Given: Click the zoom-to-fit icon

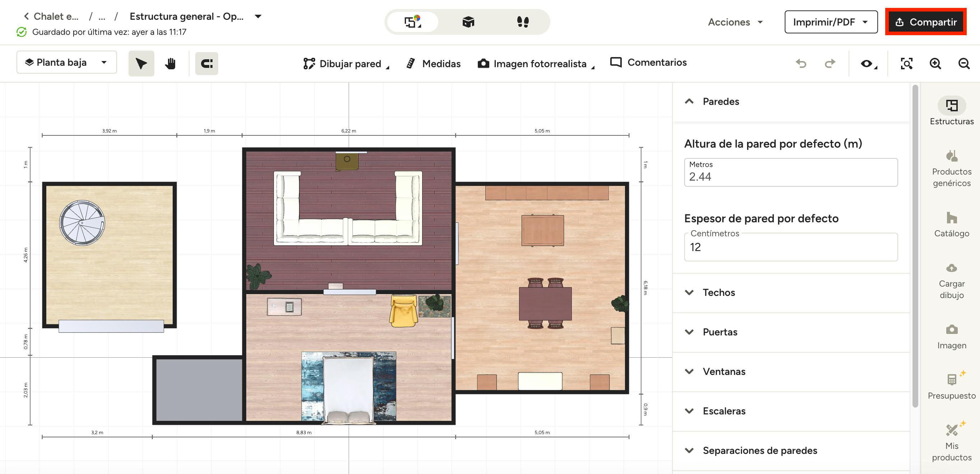Looking at the screenshot, I should 906,64.
